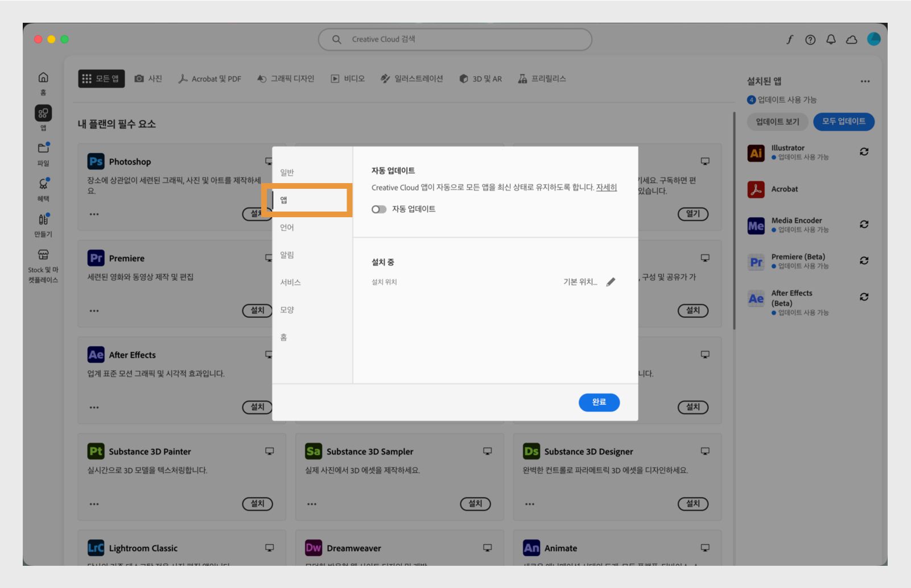911x588 pixels.
Task: Update Premiere (Beta) via refresh icon
Action: (x=864, y=260)
